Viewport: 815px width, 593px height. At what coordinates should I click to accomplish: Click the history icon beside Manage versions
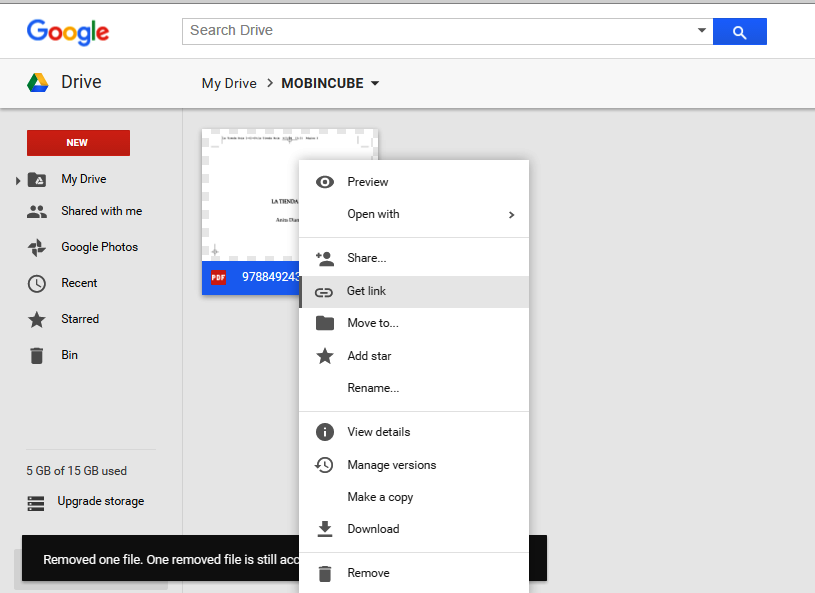(x=324, y=465)
